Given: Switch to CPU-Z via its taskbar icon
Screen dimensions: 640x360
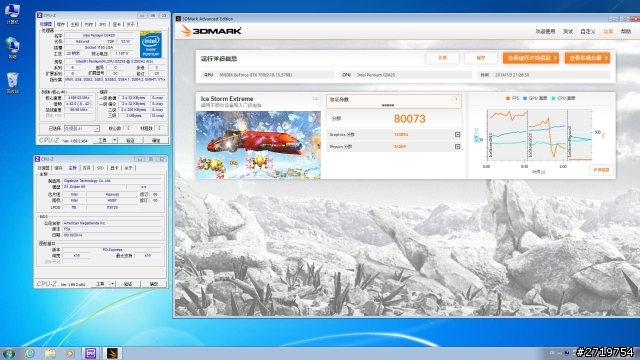Looking at the screenshot, I should pos(91,353).
